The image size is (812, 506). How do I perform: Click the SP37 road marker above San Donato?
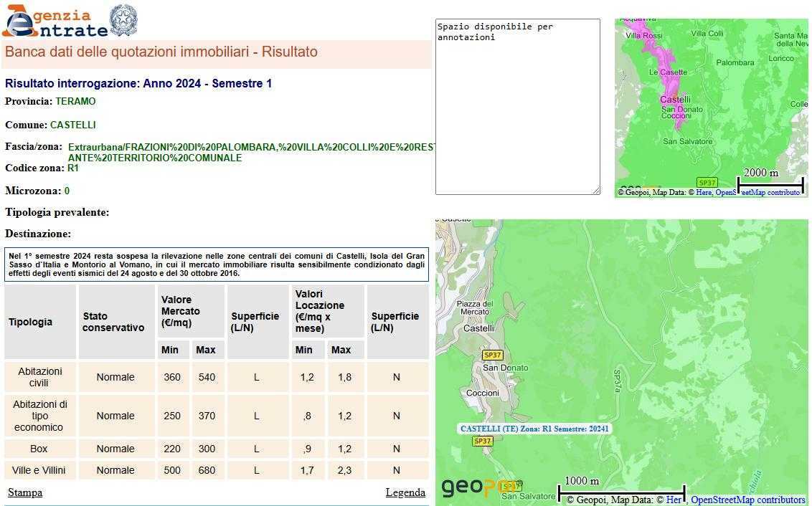[x=493, y=355]
